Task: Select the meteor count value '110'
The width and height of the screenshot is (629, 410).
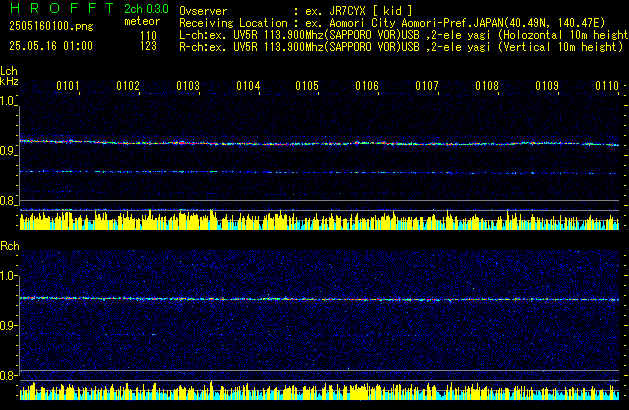Action: pos(148,36)
